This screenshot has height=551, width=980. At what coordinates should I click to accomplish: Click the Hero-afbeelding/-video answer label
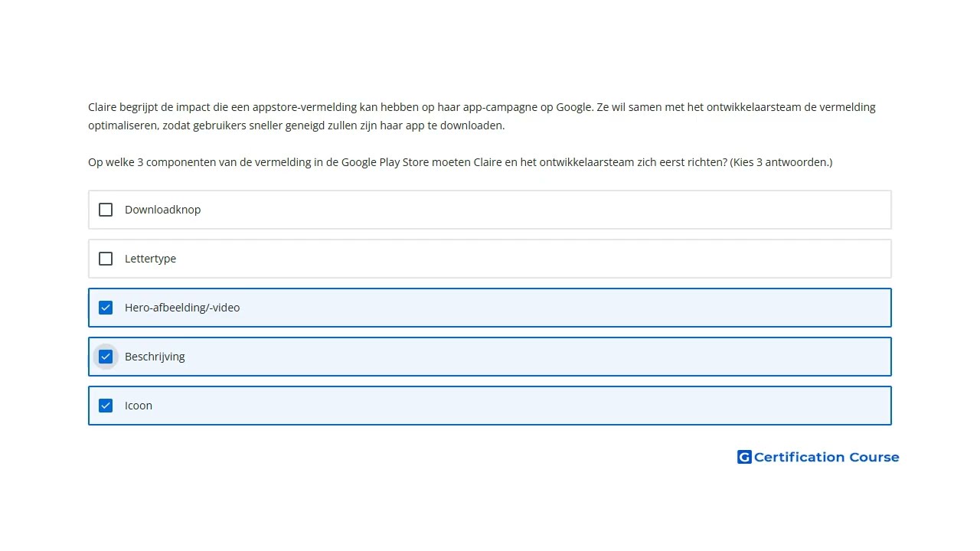pyautogui.click(x=182, y=308)
